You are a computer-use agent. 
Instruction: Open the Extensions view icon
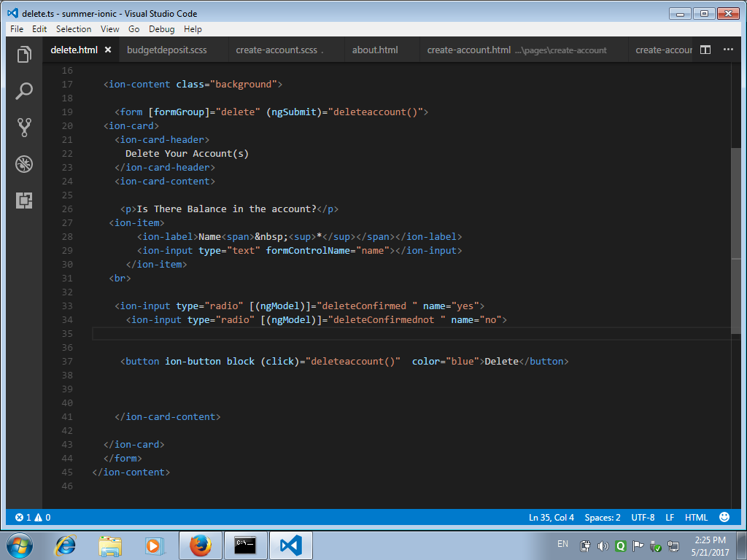click(24, 201)
